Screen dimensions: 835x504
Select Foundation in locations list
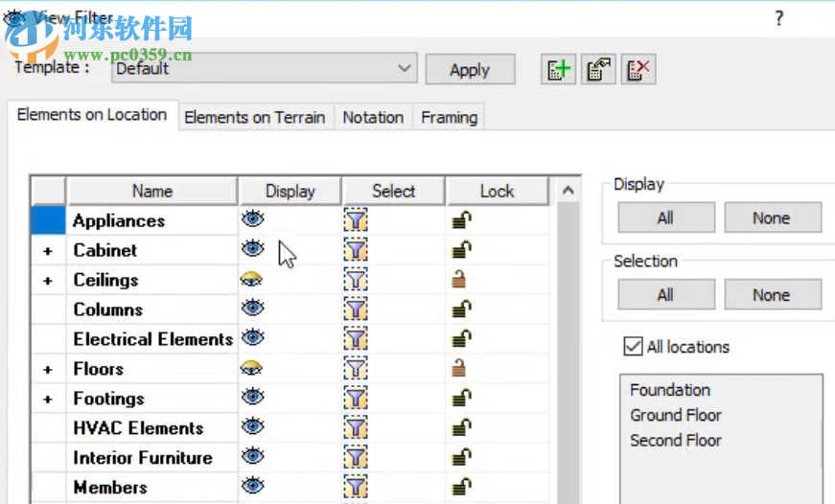670,390
